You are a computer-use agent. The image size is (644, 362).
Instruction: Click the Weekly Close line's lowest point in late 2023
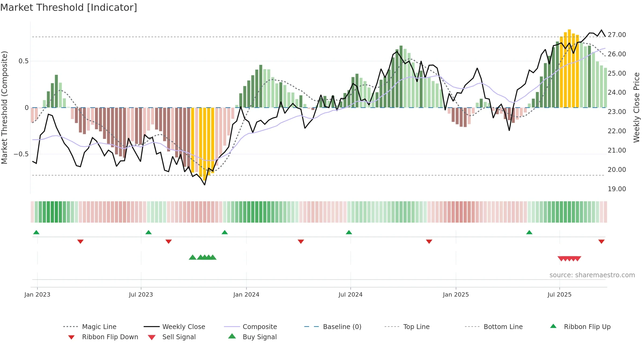205,185
